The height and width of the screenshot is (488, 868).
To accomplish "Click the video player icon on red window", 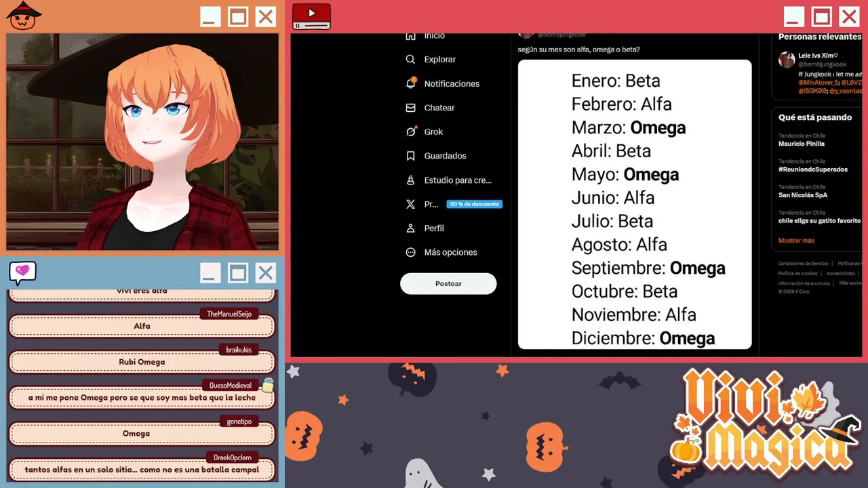I will pyautogui.click(x=311, y=17).
